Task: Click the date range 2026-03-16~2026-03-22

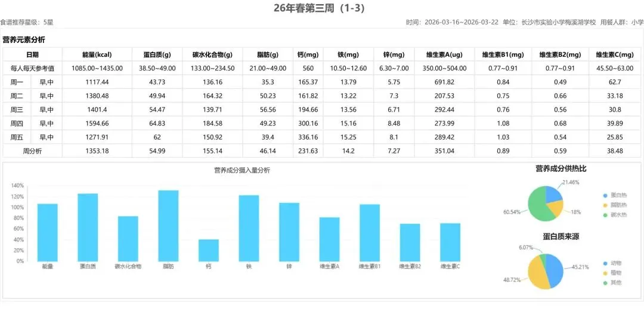Action: (462, 22)
